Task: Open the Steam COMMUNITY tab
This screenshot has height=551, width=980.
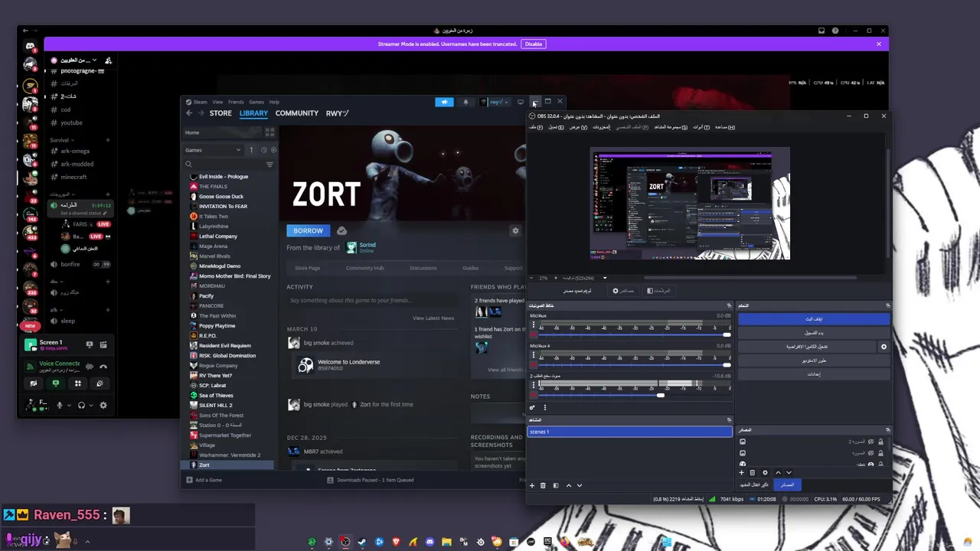Action: pos(297,113)
